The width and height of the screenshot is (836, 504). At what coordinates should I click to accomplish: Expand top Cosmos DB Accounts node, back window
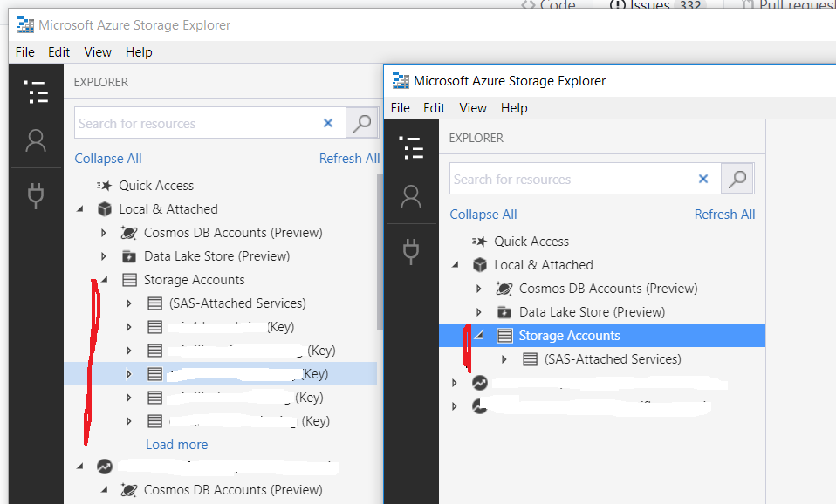(x=104, y=233)
